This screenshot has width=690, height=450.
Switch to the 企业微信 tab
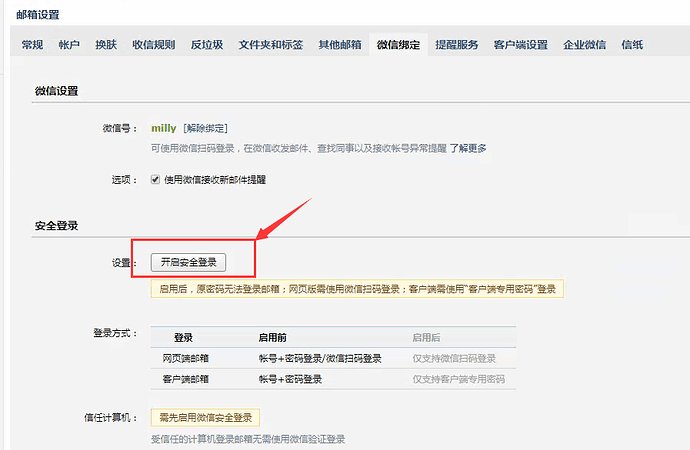tap(585, 45)
